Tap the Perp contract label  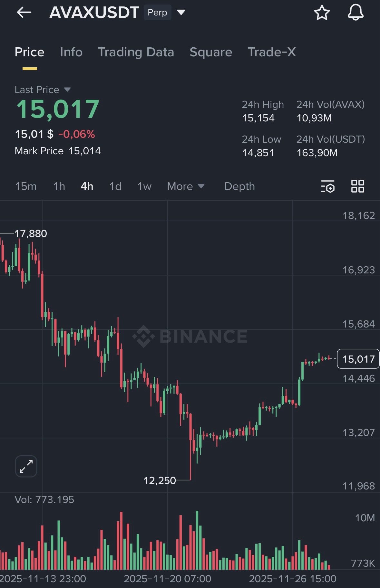click(x=157, y=12)
